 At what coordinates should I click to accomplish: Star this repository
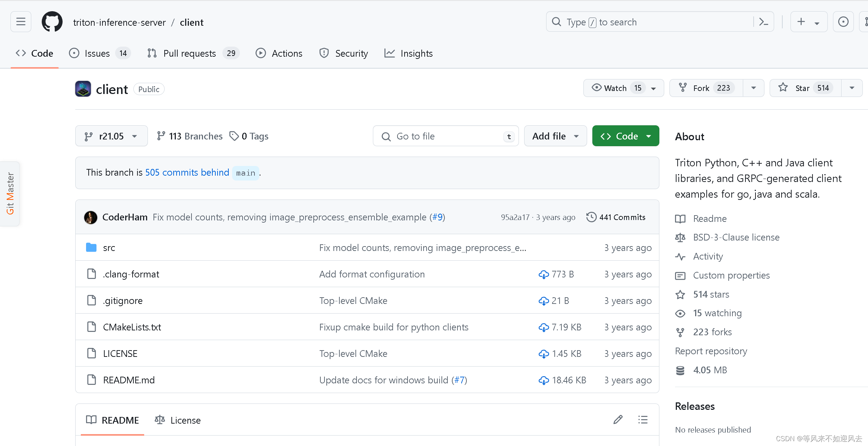tap(805, 88)
